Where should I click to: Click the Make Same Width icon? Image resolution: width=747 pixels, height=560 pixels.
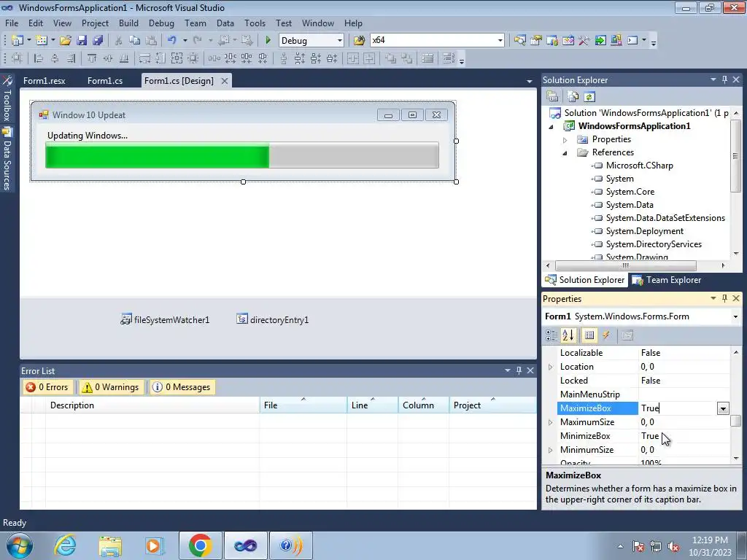145,58
